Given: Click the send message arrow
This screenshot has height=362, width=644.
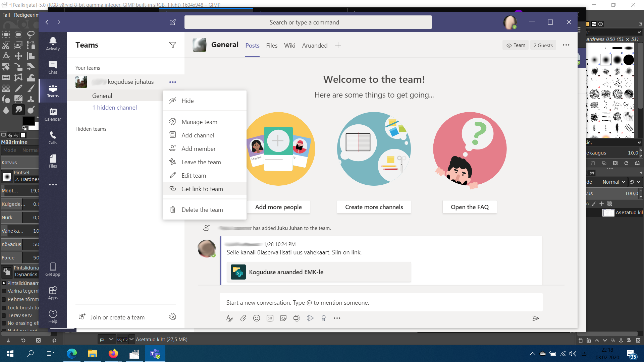Looking at the screenshot, I should (x=535, y=318).
